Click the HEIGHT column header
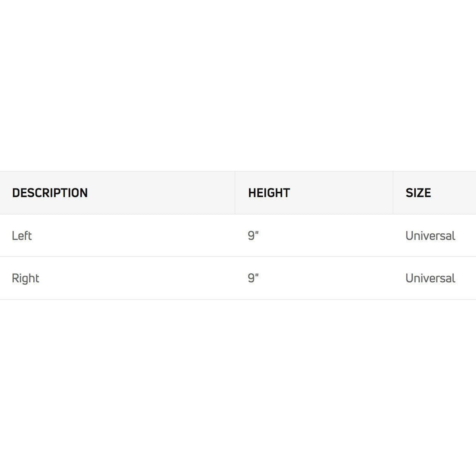 pyautogui.click(x=269, y=193)
